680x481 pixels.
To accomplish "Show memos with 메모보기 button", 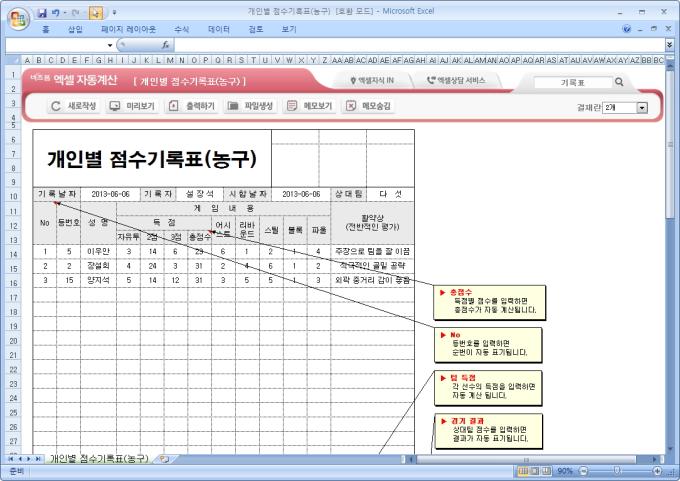I will [x=309, y=106].
